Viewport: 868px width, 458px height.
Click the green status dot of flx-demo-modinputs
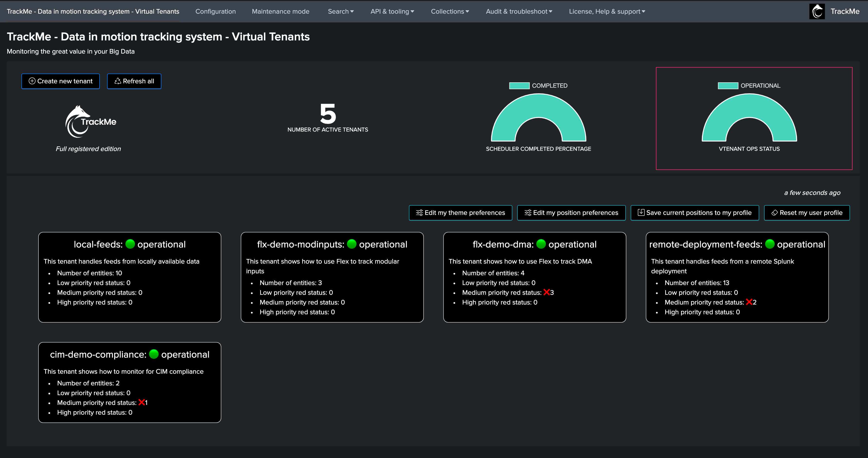351,244
